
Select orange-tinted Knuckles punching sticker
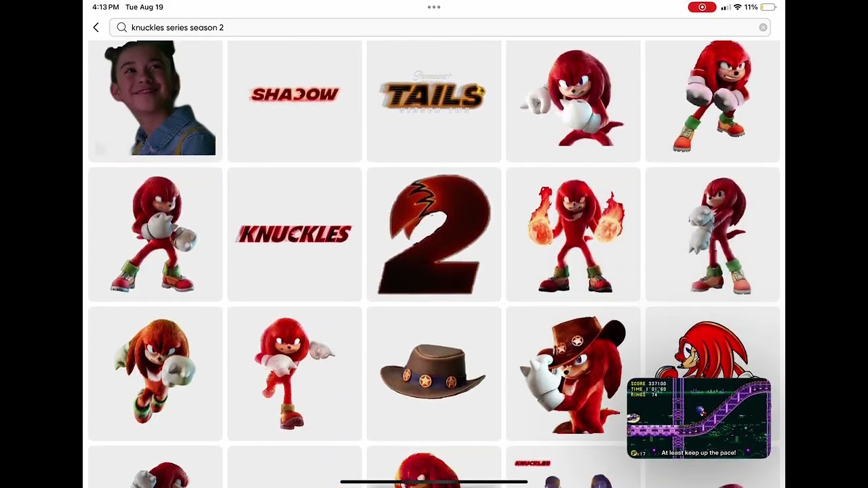[x=155, y=373]
